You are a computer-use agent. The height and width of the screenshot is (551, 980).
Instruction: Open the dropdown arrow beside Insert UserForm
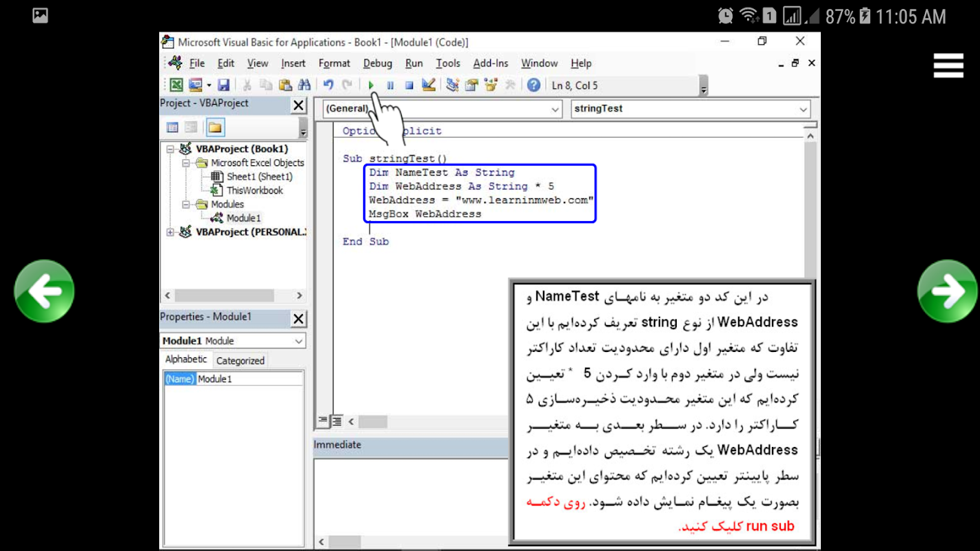click(x=209, y=85)
